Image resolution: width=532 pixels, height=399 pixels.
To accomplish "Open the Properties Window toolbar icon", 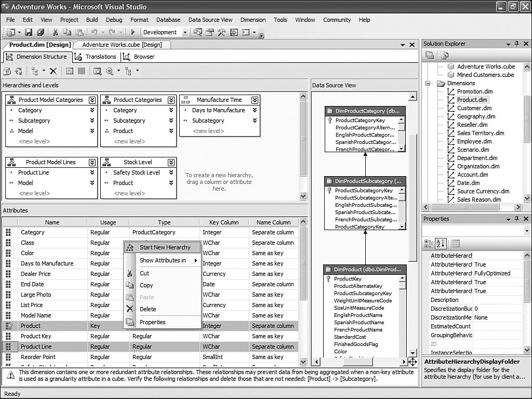I will click(210, 32).
